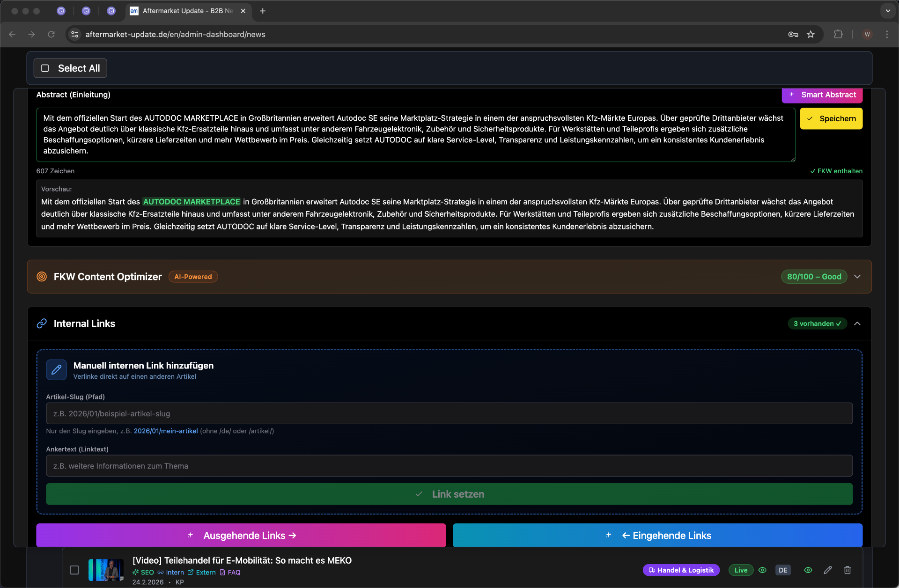Click the Link setzen button
The width and height of the screenshot is (899, 588).
click(x=449, y=494)
